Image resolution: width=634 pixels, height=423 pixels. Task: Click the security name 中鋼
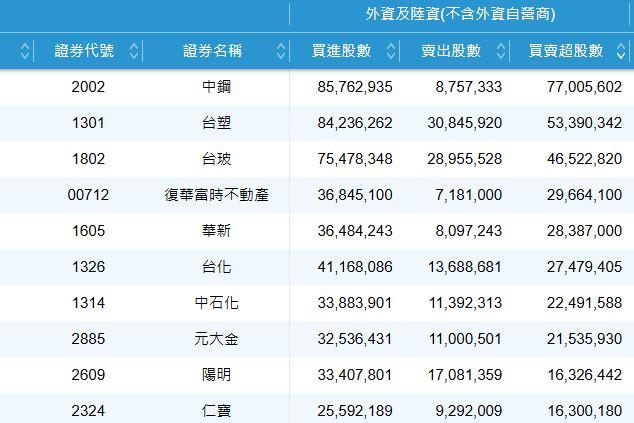coord(216,87)
